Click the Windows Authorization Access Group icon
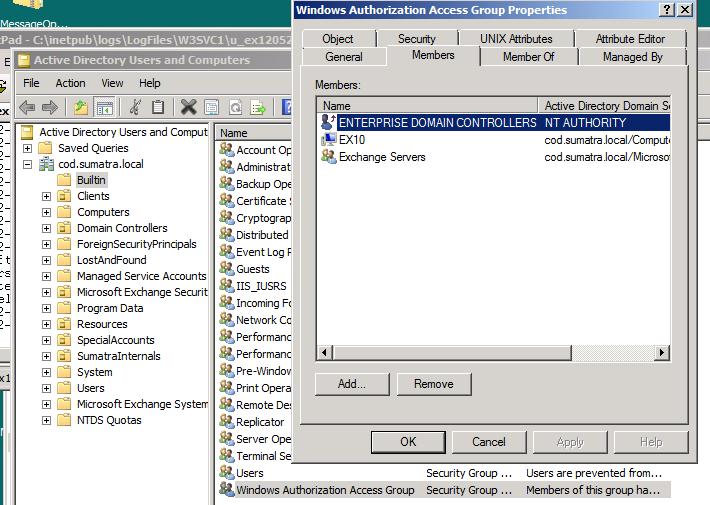Screen dimensions: 710x505 coord(226,489)
